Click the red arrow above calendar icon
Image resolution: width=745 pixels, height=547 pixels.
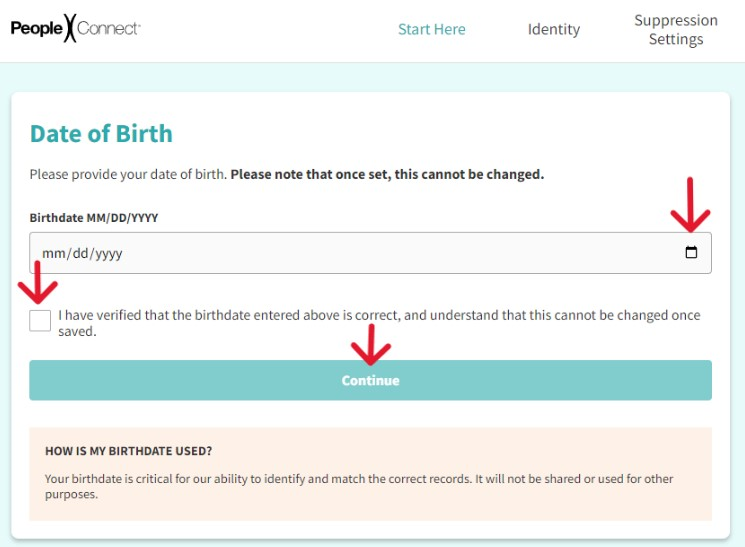(x=690, y=205)
